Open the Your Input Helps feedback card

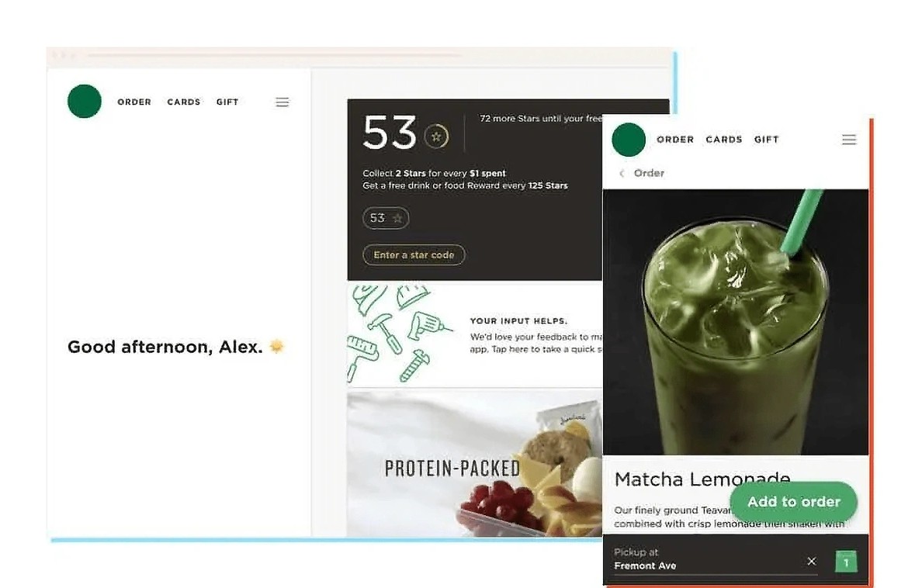coord(475,335)
